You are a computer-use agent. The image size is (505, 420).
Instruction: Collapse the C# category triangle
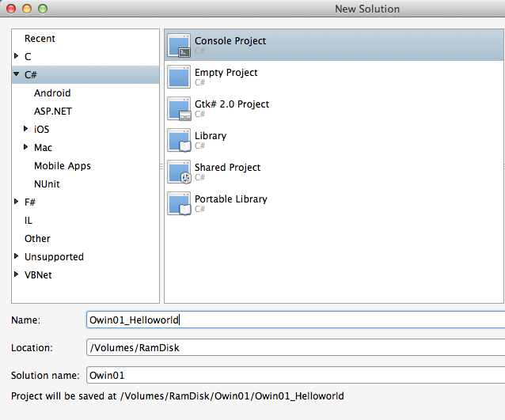point(17,74)
